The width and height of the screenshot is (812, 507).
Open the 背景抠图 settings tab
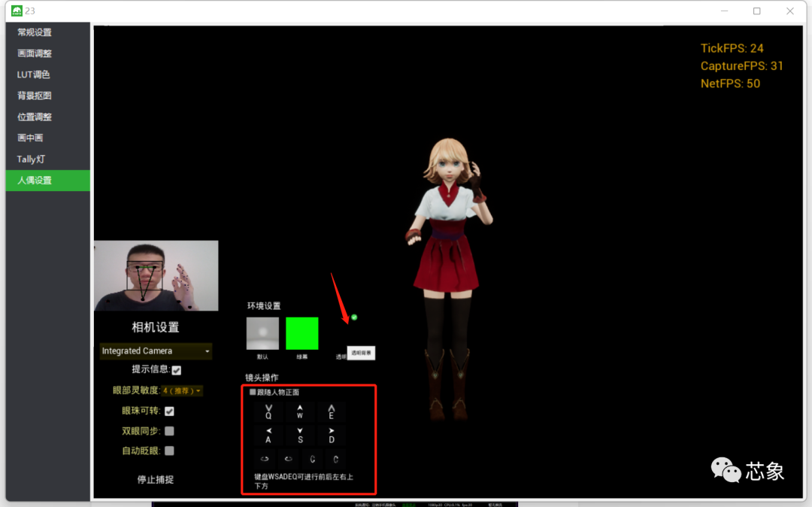[x=35, y=96]
